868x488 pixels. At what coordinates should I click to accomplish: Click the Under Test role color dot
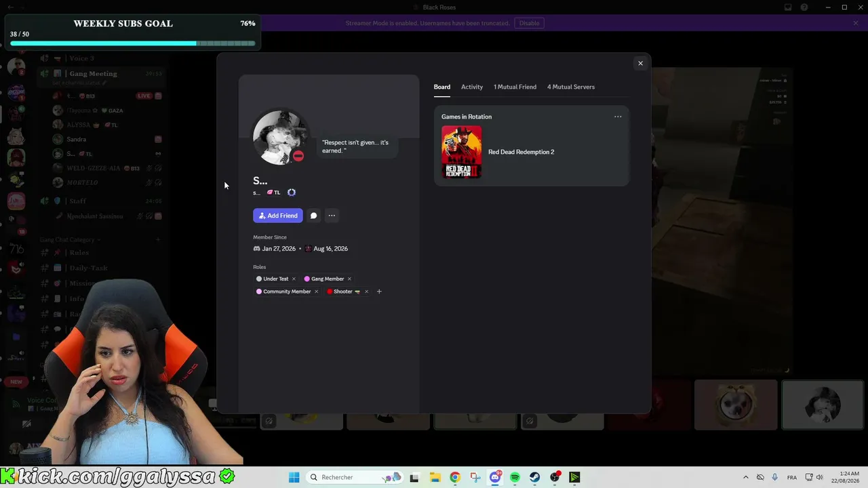point(259,279)
